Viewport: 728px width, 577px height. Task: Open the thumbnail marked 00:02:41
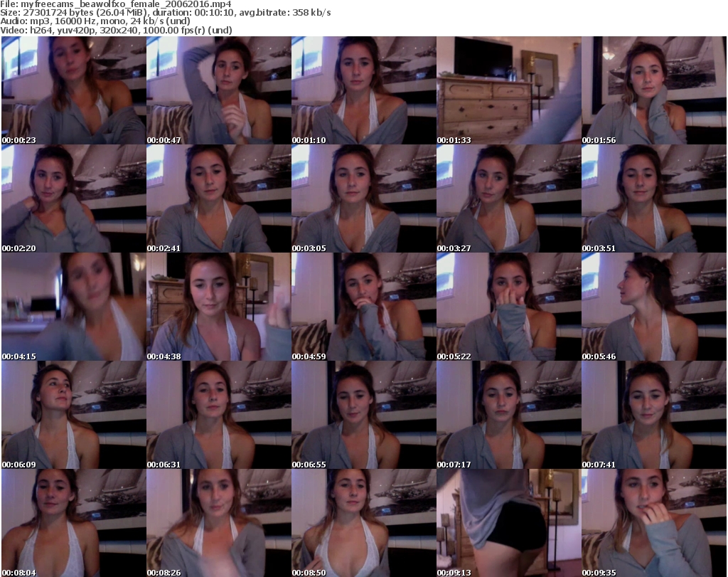tap(219, 198)
